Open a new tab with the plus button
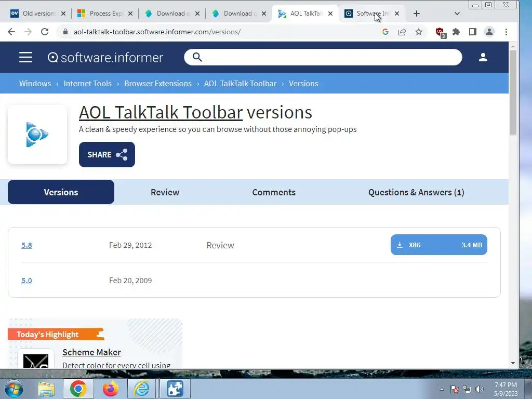This screenshot has width=532, height=399. click(417, 13)
